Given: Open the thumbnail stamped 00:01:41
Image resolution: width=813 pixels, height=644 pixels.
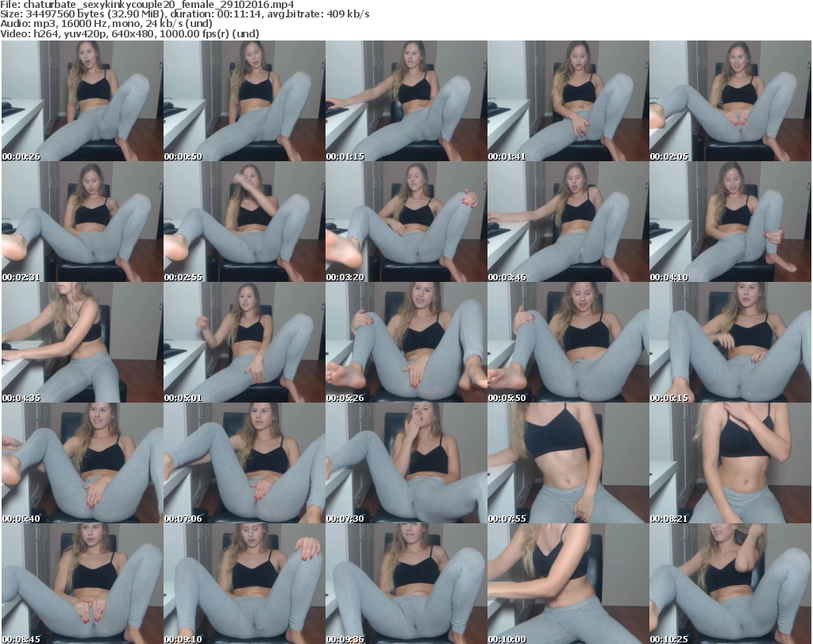Looking at the screenshot, I should click(568, 101).
